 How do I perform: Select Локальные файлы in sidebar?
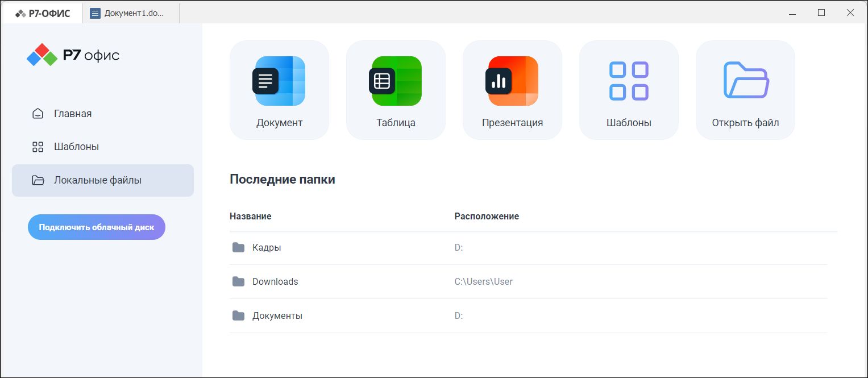point(103,180)
